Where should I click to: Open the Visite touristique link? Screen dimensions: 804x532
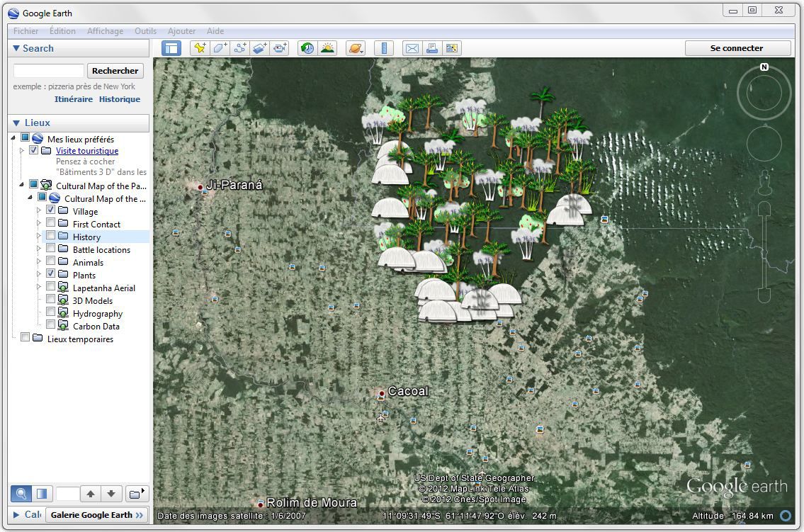87,151
